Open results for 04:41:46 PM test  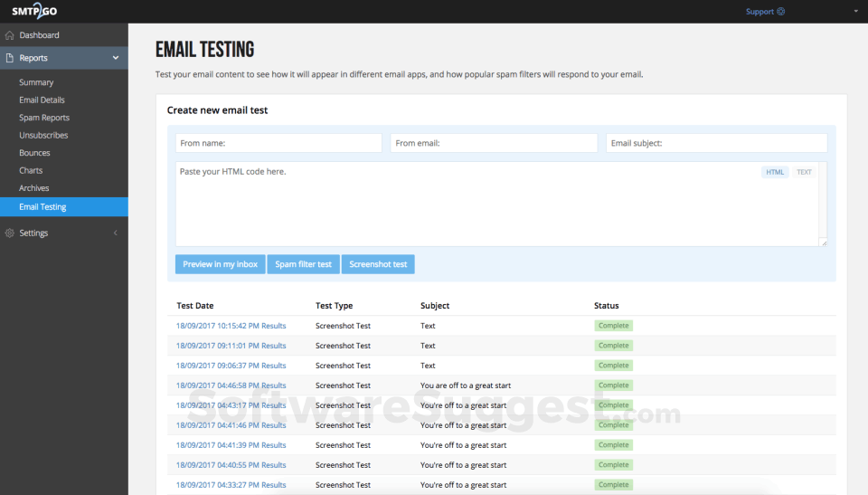click(x=231, y=425)
